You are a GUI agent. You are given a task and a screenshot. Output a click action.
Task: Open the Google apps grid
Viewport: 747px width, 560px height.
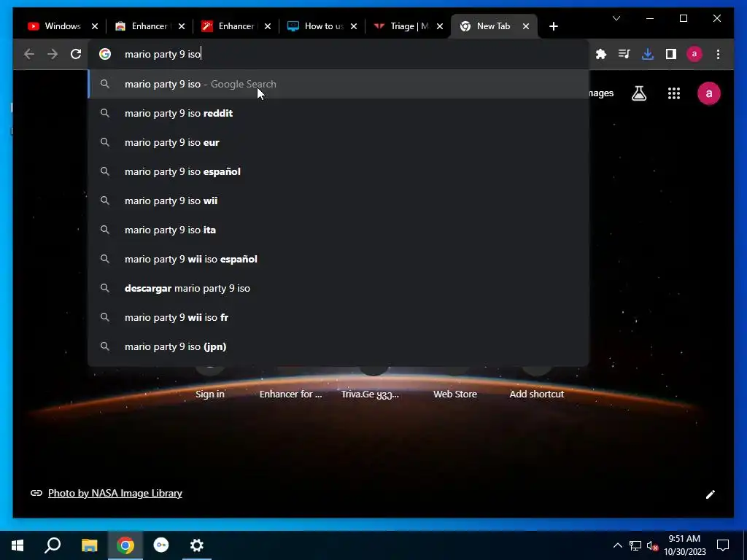coord(673,93)
